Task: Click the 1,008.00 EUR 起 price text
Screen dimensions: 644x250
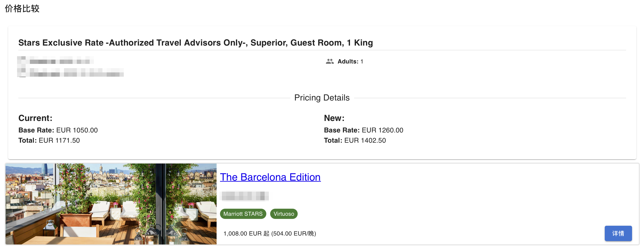Action: point(270,234)
